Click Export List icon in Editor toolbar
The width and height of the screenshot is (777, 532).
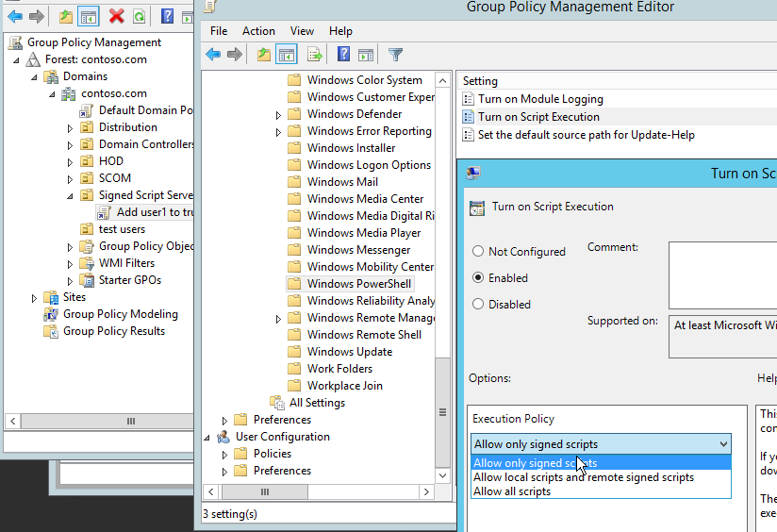point(314,54)
